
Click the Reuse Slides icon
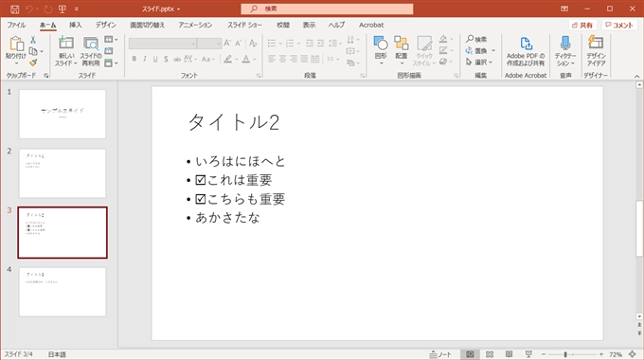pyautogui.click(x=91, y=43)
